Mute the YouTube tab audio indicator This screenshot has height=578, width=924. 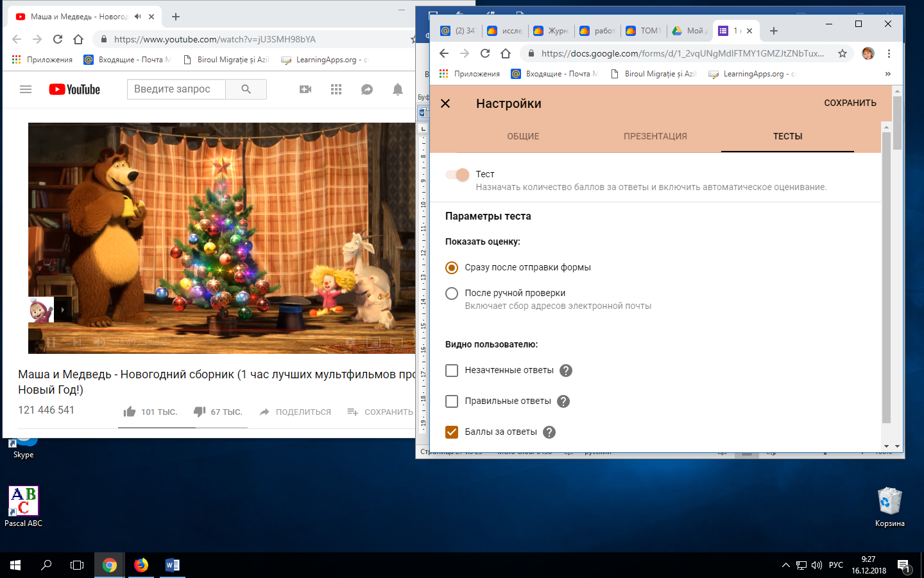(x=137, y=17)
